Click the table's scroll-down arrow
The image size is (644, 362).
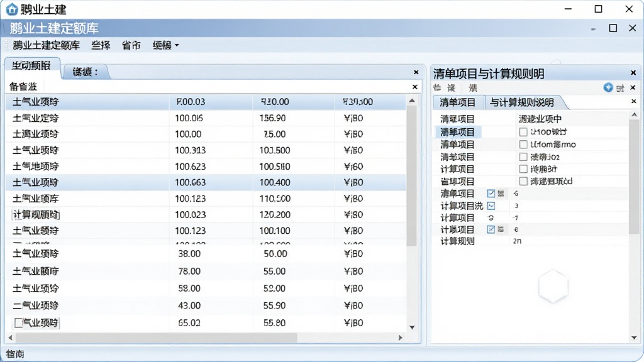click(x=412, y=327)
